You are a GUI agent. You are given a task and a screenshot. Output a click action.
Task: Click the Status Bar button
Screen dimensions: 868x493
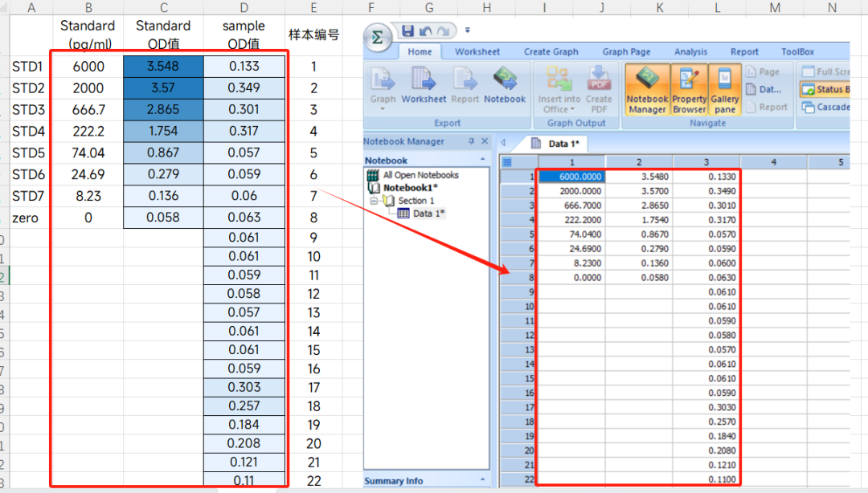click(825, 89)
